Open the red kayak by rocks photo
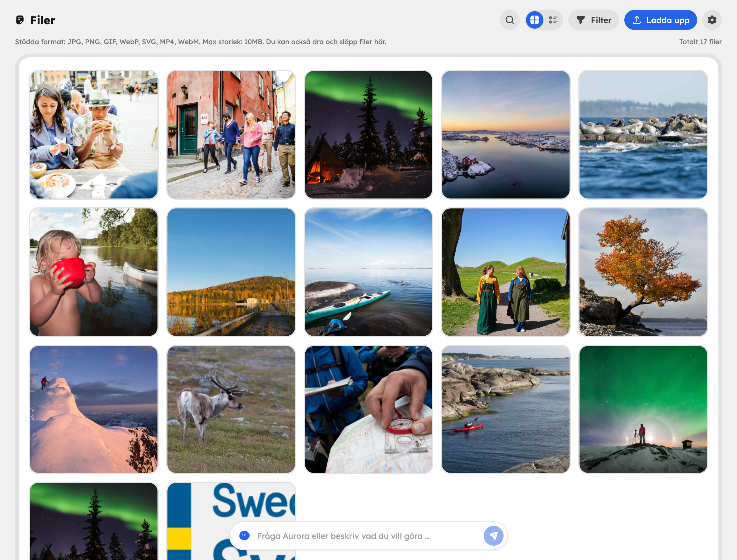The height and width of the screenshot is (560, 737). pos(505,409)
